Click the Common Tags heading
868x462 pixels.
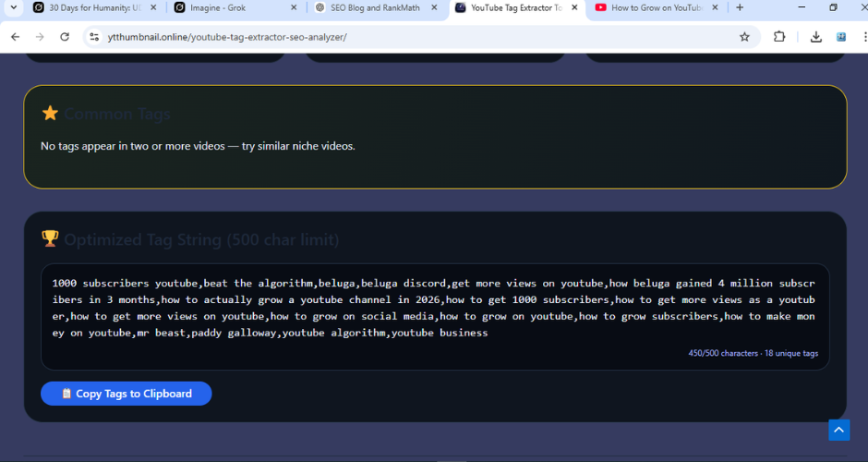117,114
